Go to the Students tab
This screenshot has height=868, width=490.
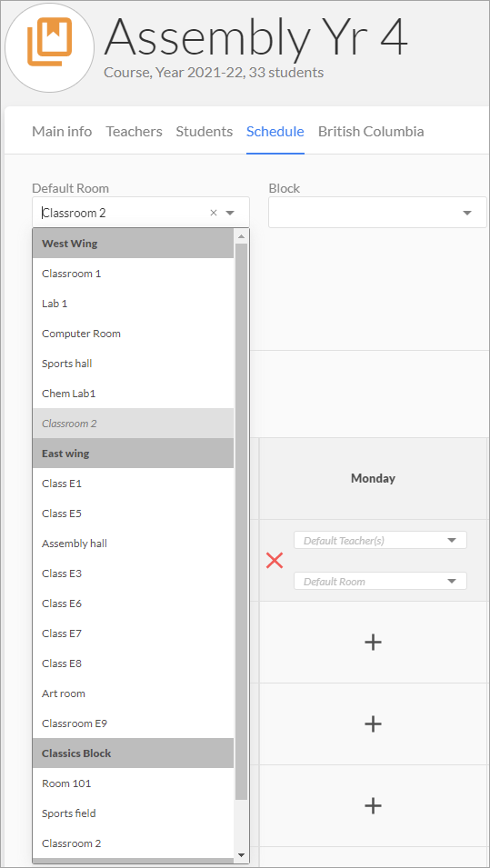click(x=205, y=132)
